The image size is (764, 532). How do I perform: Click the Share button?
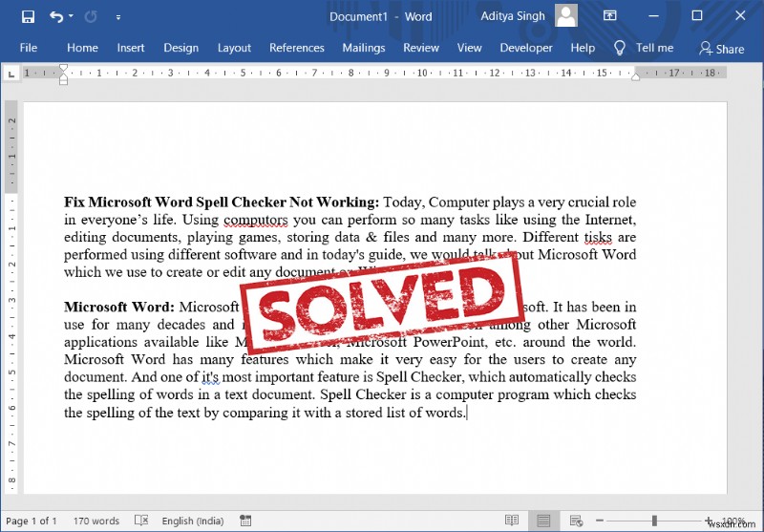point(722,48)
